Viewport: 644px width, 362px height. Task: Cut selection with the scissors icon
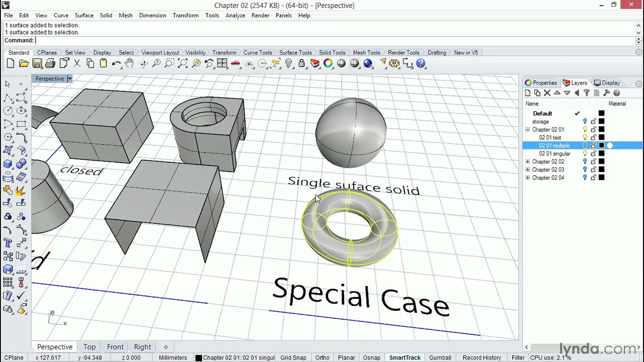point(77,63)
